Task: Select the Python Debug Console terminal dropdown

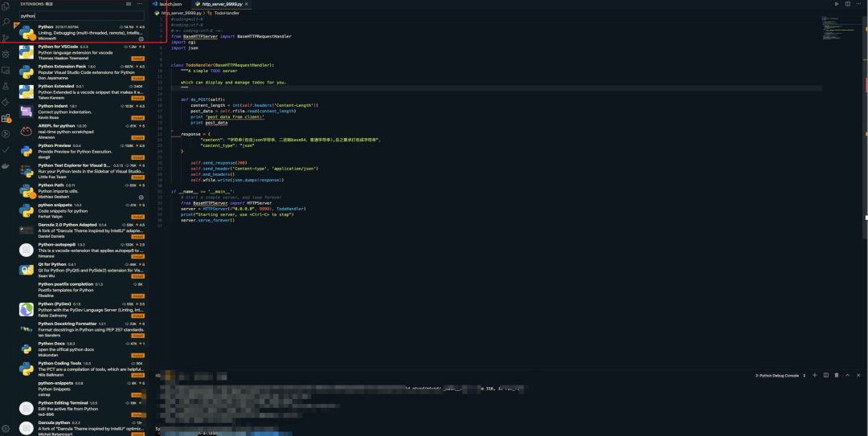Action: 780,375
